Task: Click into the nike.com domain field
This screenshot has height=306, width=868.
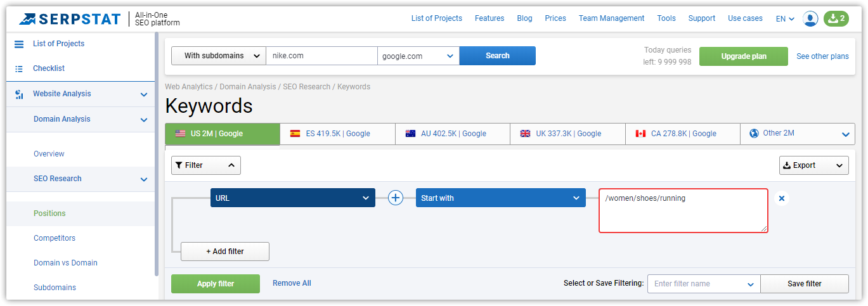Action: point(321,56)
